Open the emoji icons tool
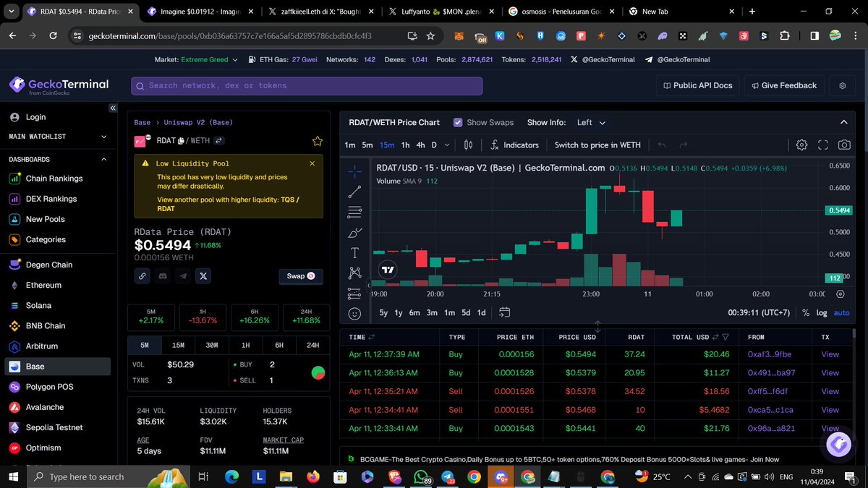This screenshot has width=868, height=488. [x=354, y=314]
